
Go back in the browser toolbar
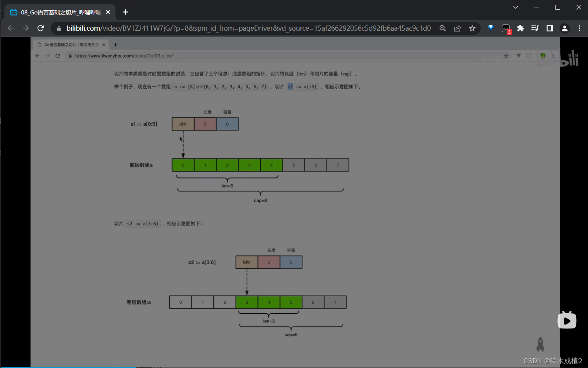(11, 28)
